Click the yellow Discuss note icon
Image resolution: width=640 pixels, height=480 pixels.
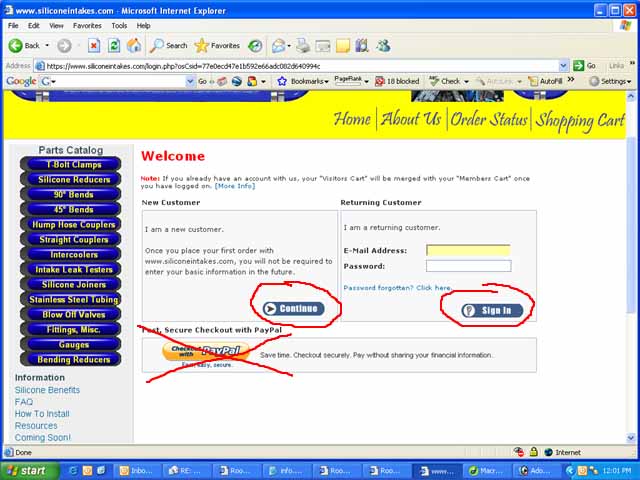tap(343, 45)
